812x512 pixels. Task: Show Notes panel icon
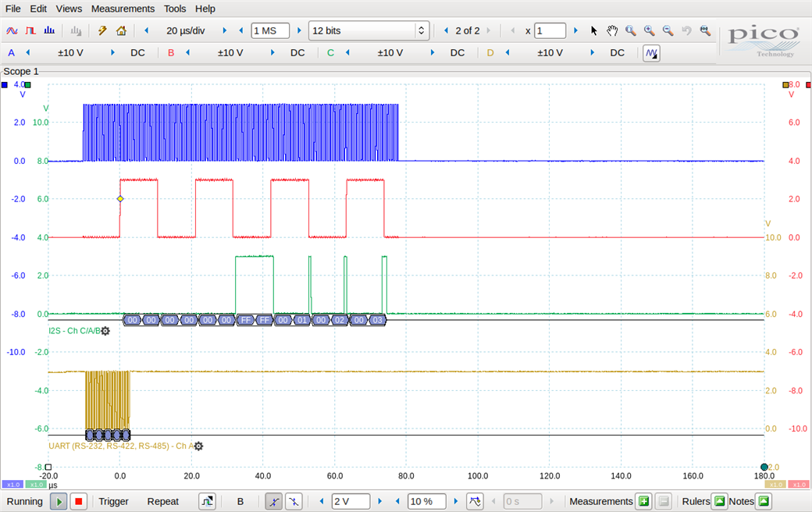click(x=764, y=501)
